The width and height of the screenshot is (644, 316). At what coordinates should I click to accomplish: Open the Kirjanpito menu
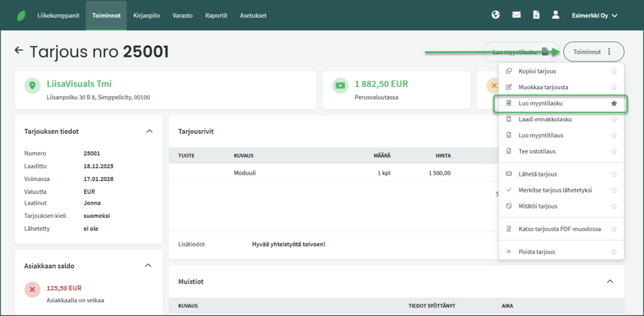tap(147, 15)
